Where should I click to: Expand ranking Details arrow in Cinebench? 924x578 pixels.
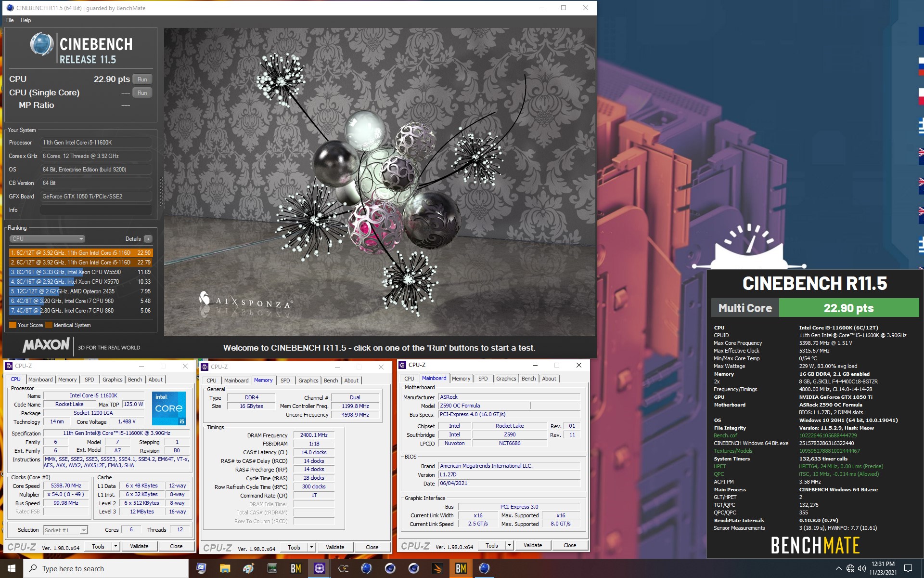148,239
